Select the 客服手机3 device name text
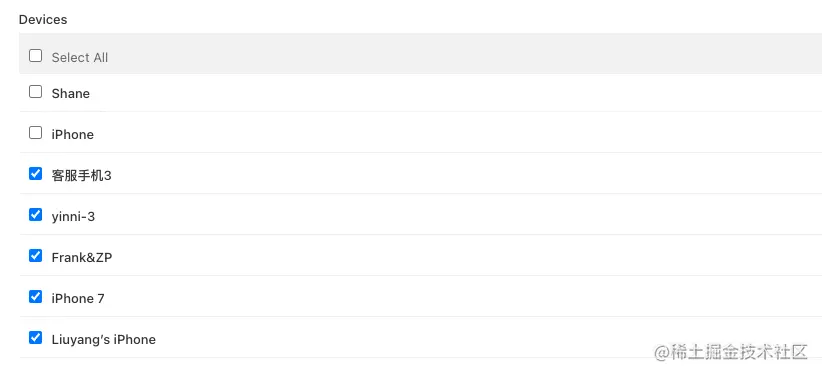822x375 pixels. 81,176
